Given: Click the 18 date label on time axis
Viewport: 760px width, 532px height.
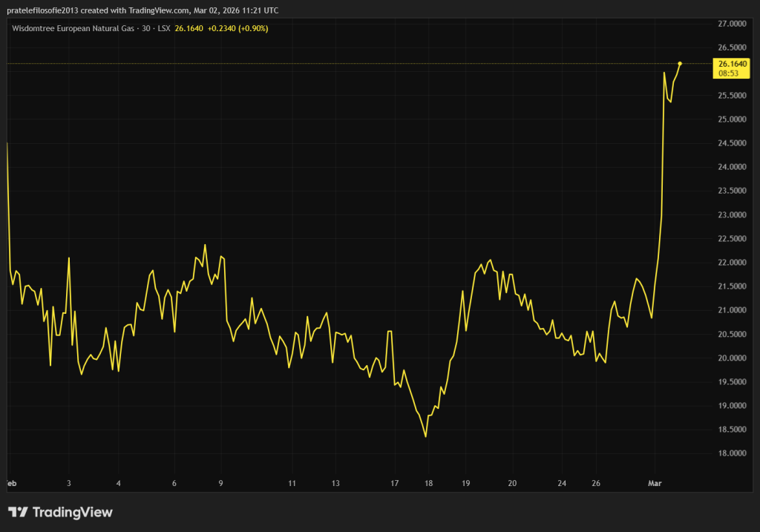Looking at the screenshot, I should tap(428, 483).
